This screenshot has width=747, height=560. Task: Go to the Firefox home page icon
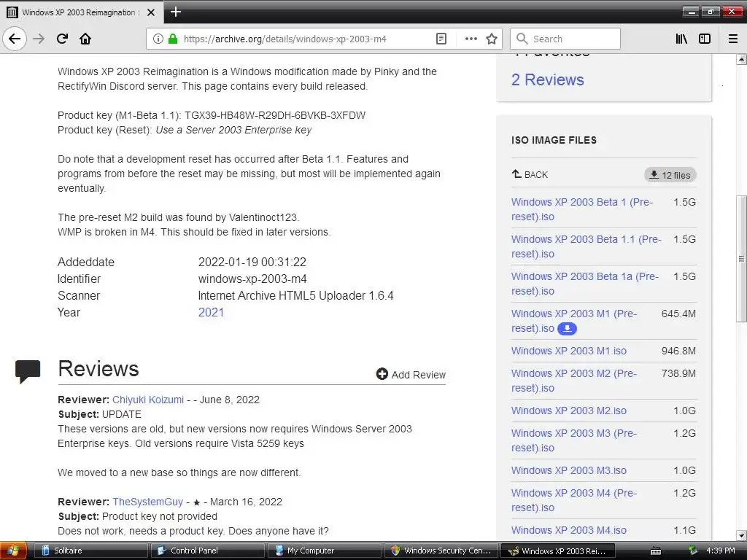tap(85, 39)
